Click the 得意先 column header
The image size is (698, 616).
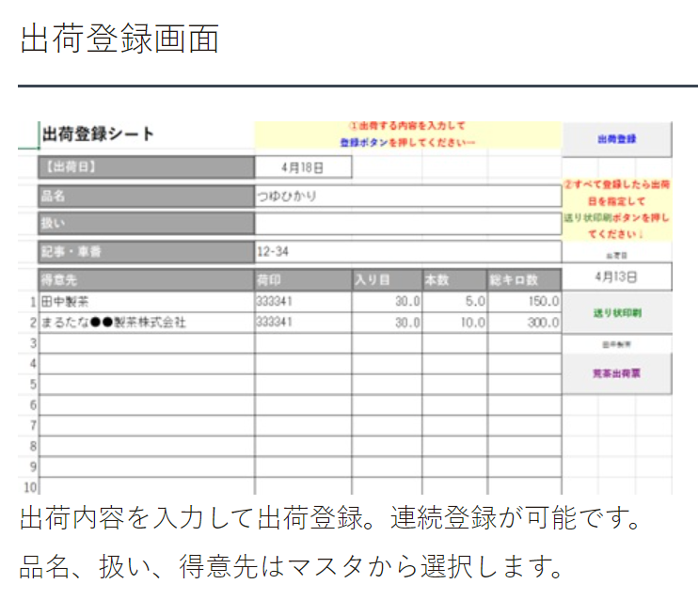click(x=146, y=280)
